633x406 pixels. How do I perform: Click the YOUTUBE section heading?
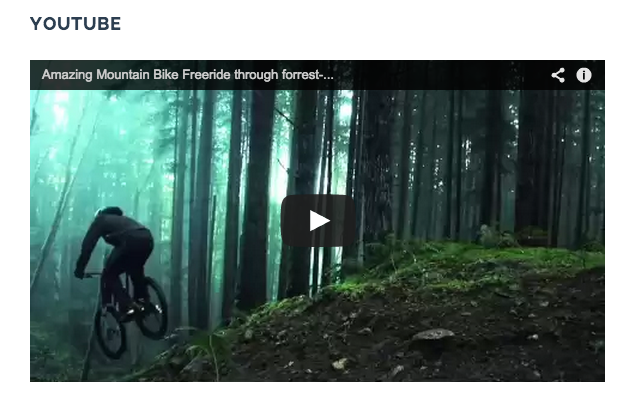[x=75, y=23]
